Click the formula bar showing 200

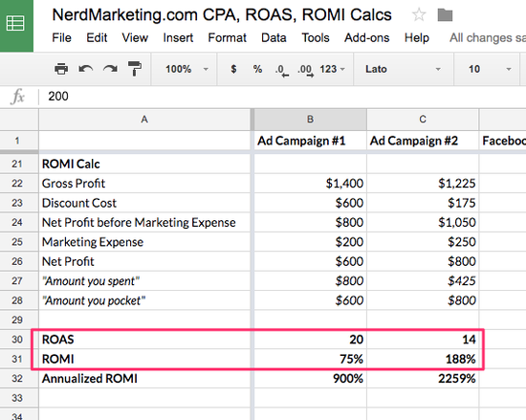282,97
